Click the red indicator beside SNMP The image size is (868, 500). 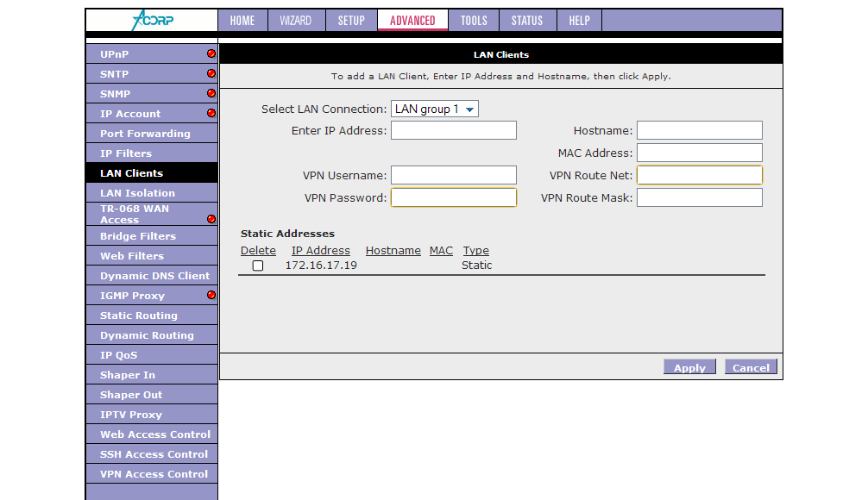(x=211, y=93)
